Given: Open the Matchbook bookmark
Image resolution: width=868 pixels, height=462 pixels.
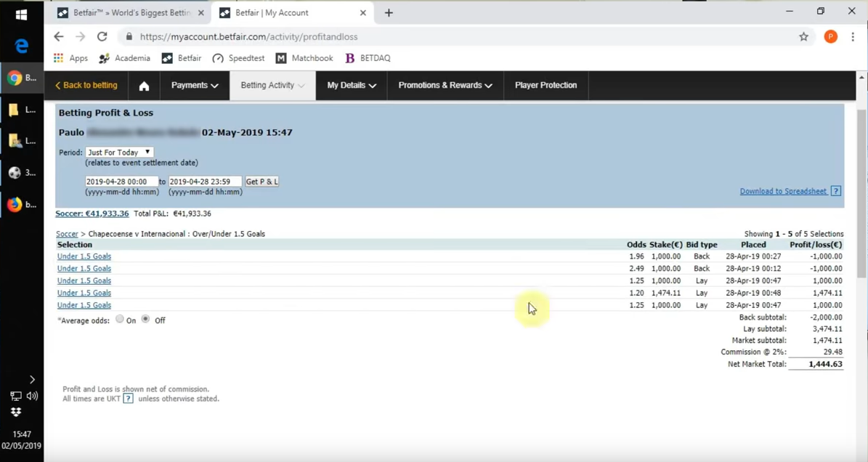Looking at the screenshot, I should [x=304, y=58].
